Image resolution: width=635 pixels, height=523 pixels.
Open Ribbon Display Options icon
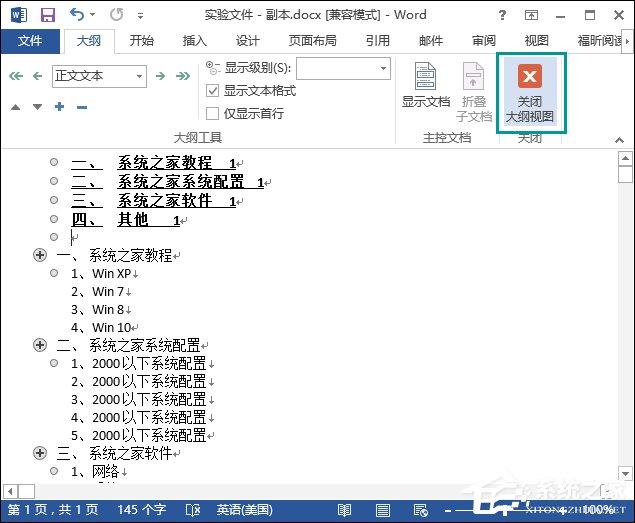click(x=531, y=15)
